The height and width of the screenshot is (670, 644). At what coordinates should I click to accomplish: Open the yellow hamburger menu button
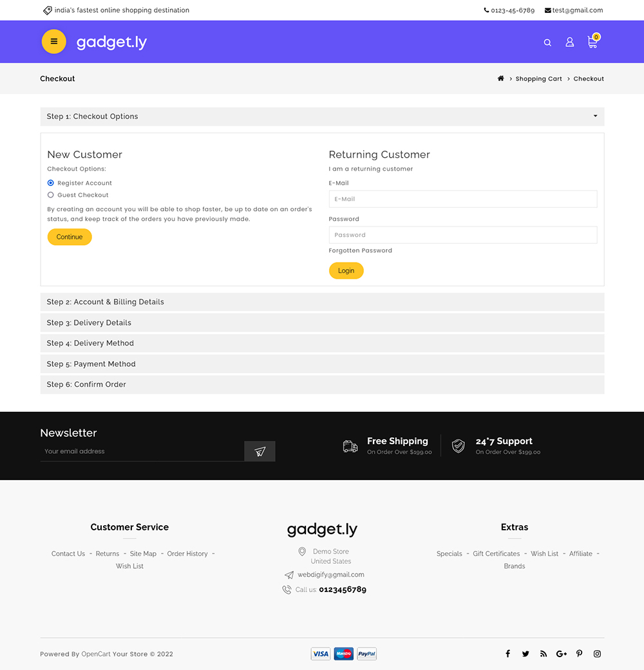54,41
